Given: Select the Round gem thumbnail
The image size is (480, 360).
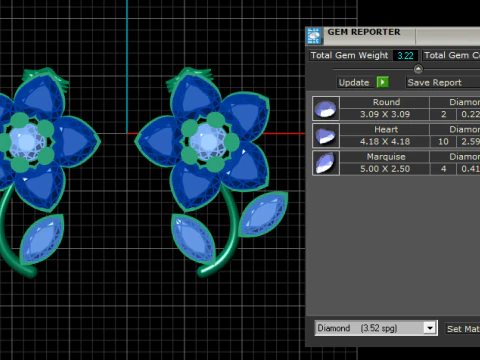Looking at the screenshot, I should coord(326,108).
